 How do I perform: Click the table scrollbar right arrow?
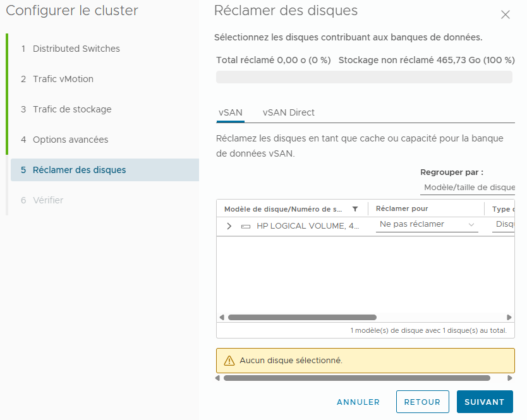click(509, 318)
